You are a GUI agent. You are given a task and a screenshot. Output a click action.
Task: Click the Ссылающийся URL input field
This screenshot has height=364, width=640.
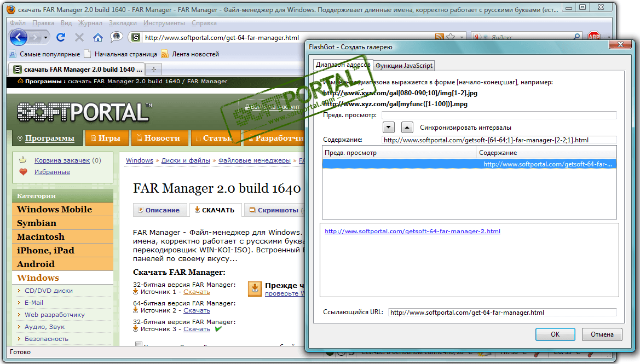tap(502, 313)
